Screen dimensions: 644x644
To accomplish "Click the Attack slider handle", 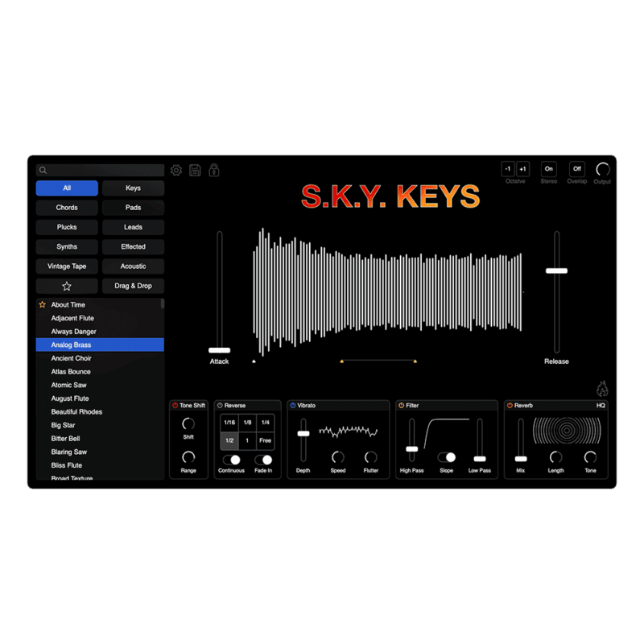I will (x=219, y=350).
